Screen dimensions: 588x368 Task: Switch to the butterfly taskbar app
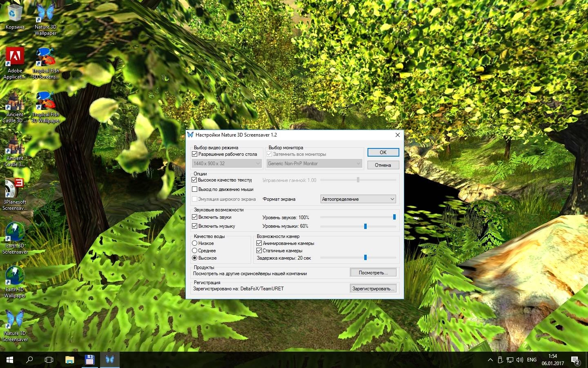(x=109, y=360)
